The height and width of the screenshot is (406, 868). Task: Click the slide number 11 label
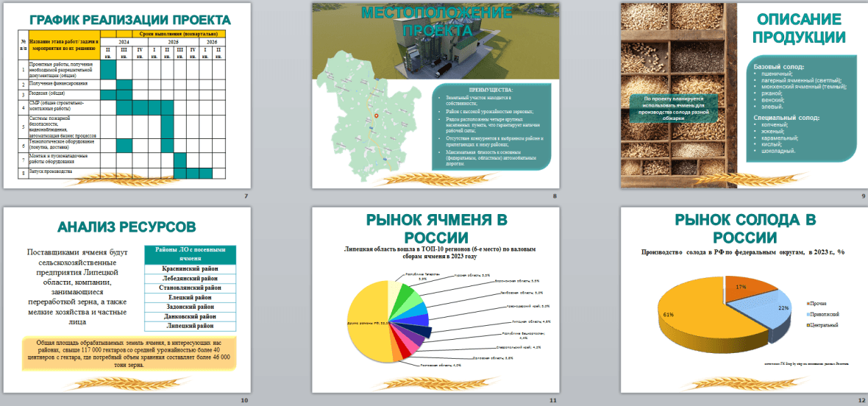pos(553,400)
